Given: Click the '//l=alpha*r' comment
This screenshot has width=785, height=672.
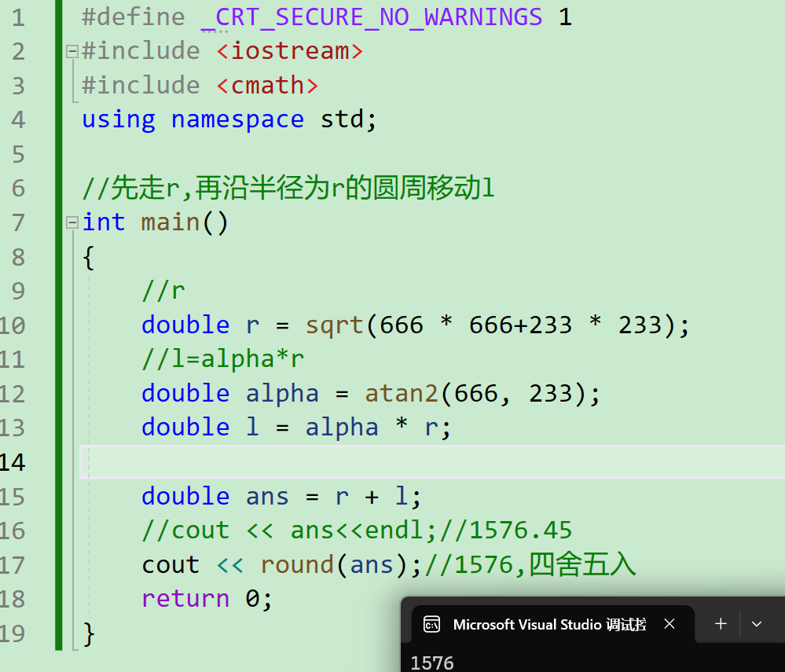Looking at the screenshot, I should (223, 359).
